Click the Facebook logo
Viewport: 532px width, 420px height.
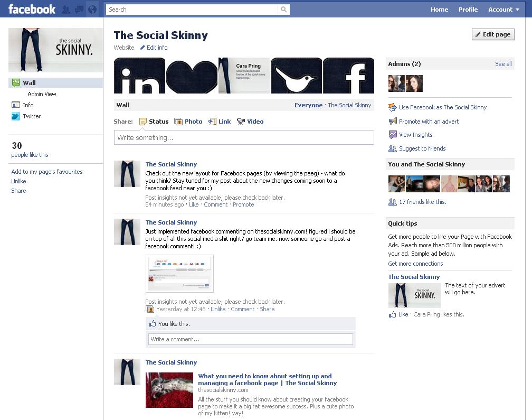coord(32,9)
